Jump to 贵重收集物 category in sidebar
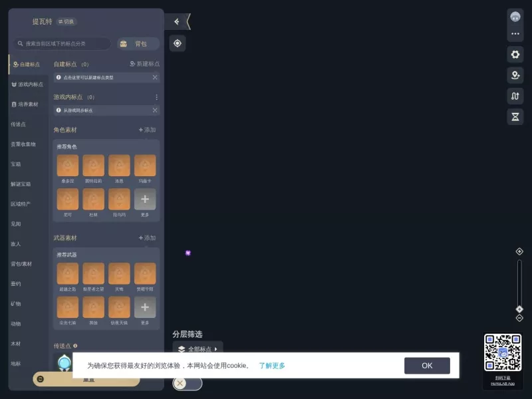The width and height of the screenshot is (532, 399). click(23, 144)
